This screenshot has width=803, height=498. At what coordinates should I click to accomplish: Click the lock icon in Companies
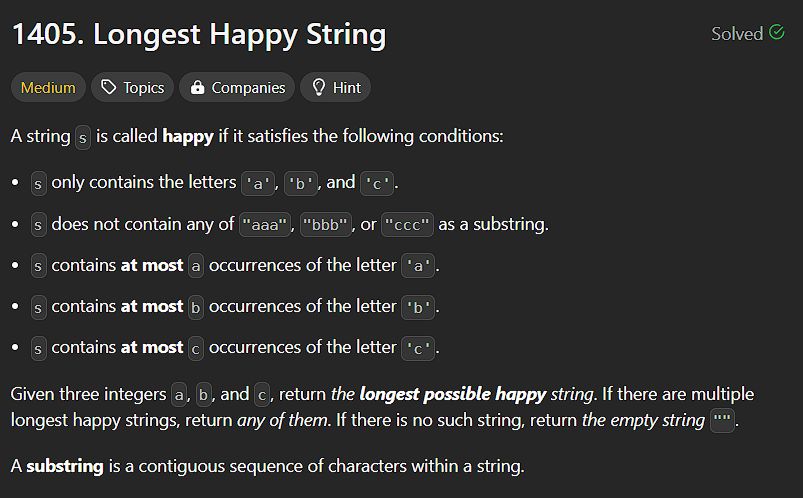point(198,87)
